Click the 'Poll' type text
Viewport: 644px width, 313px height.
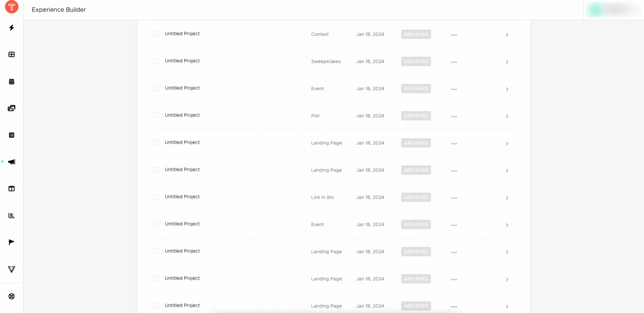(x=315, y=116)
